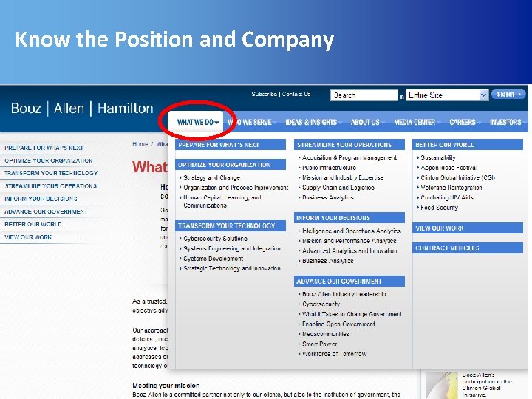Click the Home breadcrumb link
Screen dimensions: 532x399
pos(140,144)
